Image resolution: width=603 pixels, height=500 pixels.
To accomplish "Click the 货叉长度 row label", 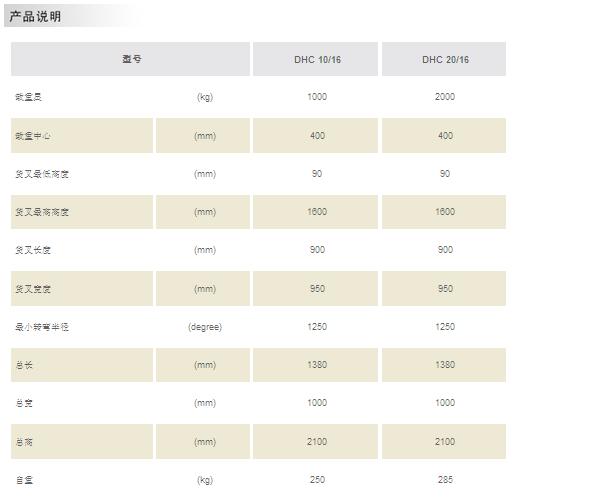I will point(33,250).
